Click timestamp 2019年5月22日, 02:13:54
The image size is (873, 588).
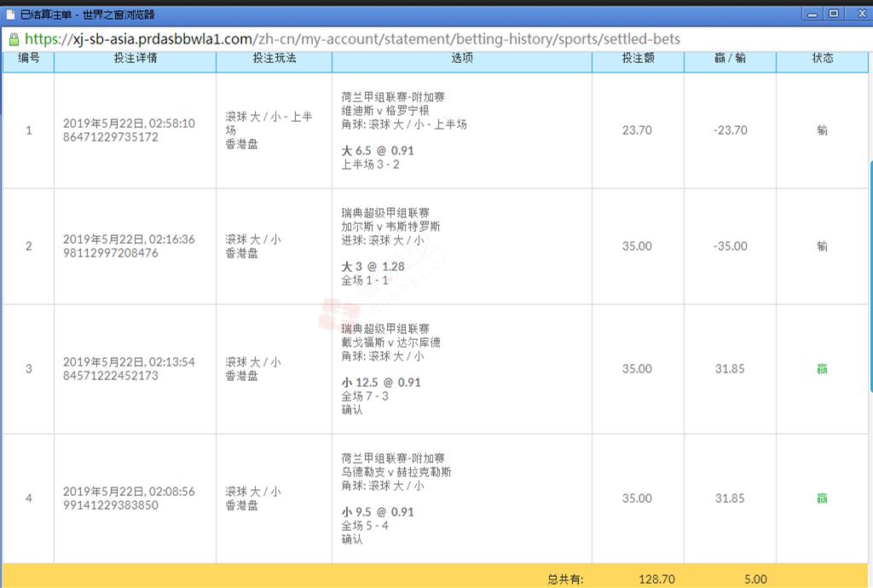(129, 361)
